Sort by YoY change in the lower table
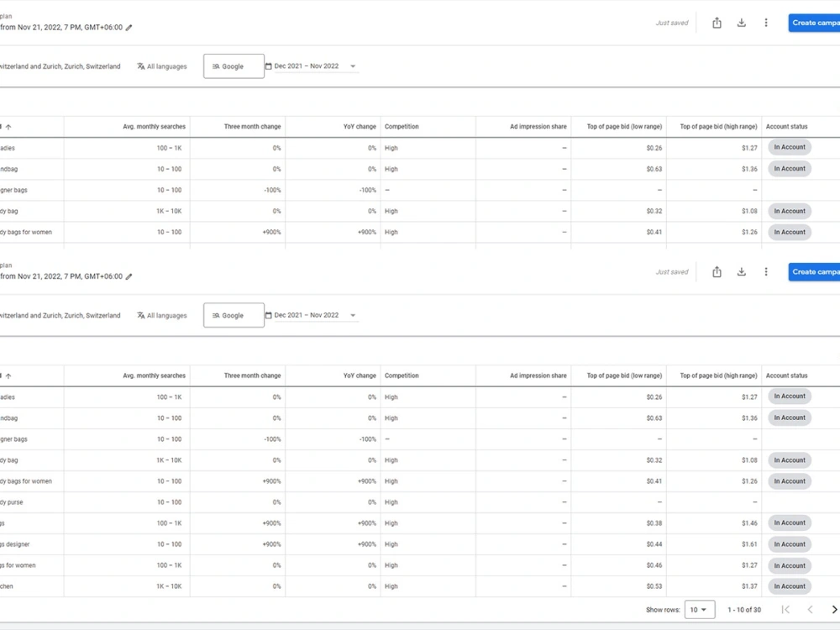This screenshot has width=840, height=630. 360,375
